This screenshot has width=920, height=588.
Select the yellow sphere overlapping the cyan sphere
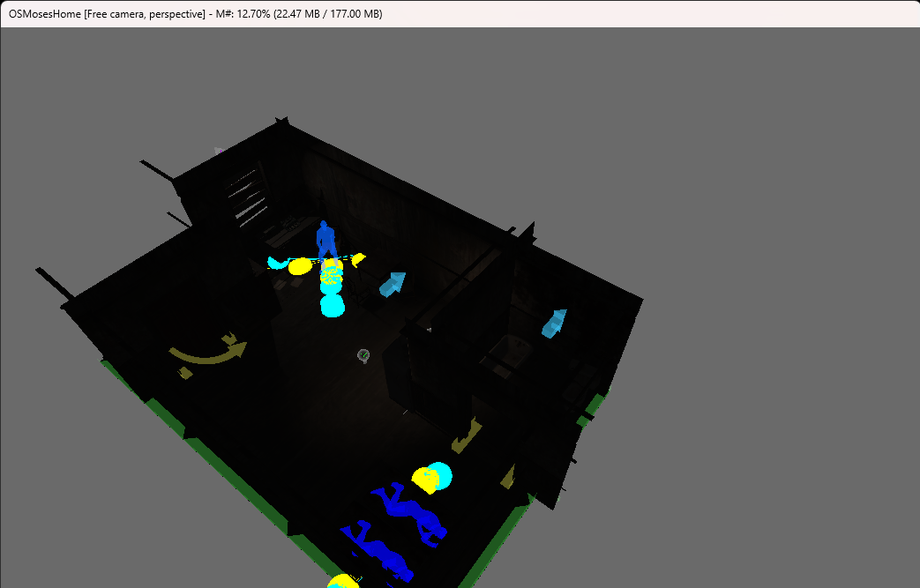pos(424,480)
